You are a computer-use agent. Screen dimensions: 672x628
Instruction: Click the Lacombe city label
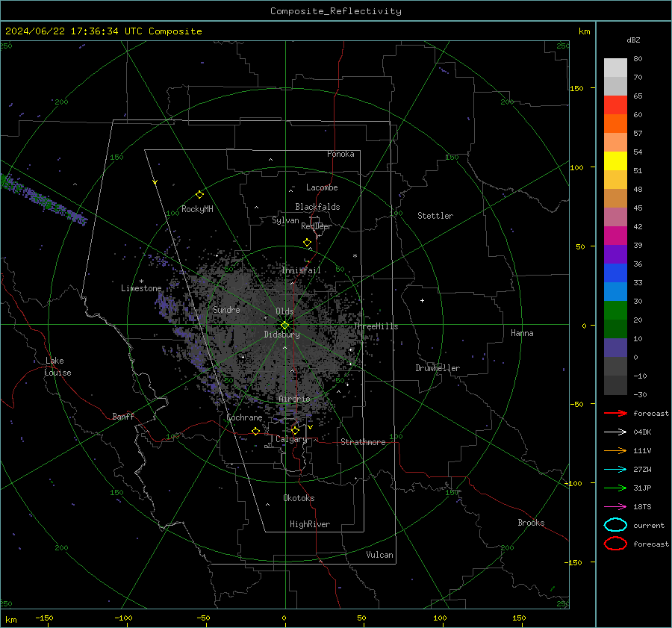pyautogui.click(x=322, y=187)
